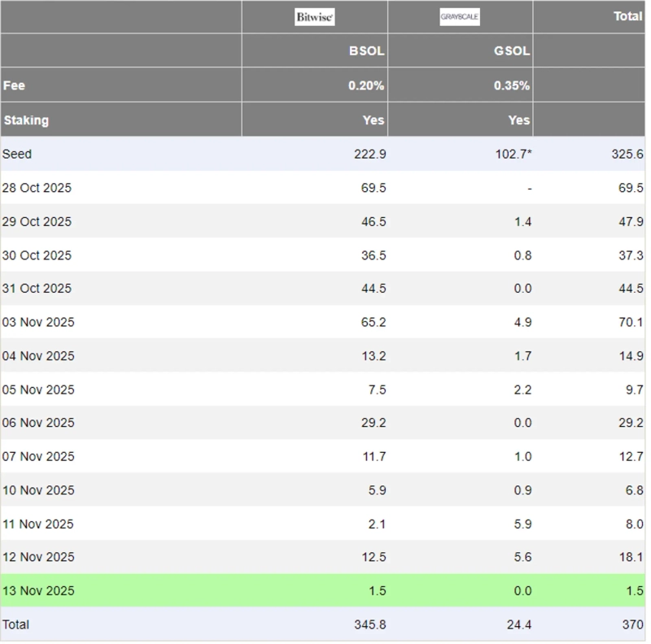
Task: Select the GSOL ticker header cell
Action: (512, 50)
